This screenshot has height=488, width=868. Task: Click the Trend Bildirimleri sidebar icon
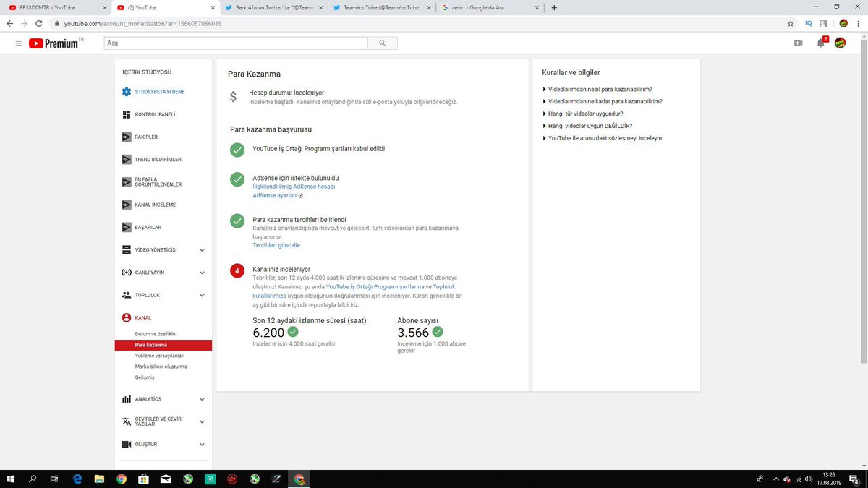point(127,159)
